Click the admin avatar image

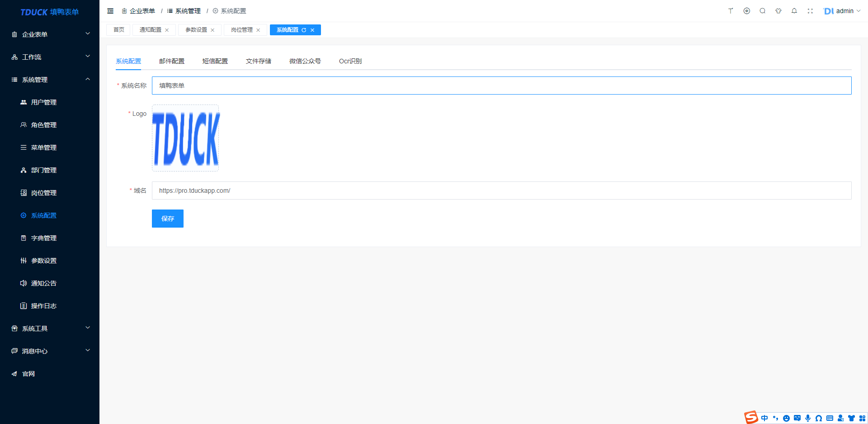point(829,11)
